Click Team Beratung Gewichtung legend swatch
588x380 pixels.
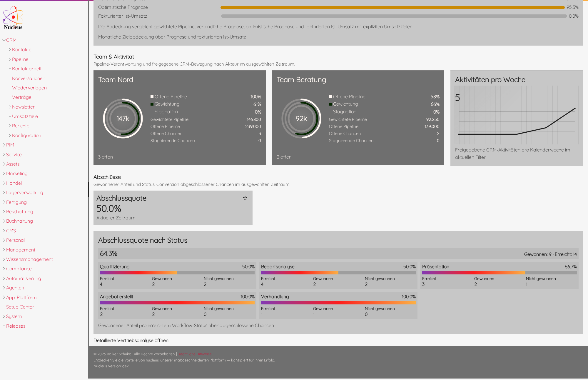pos(330,104)
